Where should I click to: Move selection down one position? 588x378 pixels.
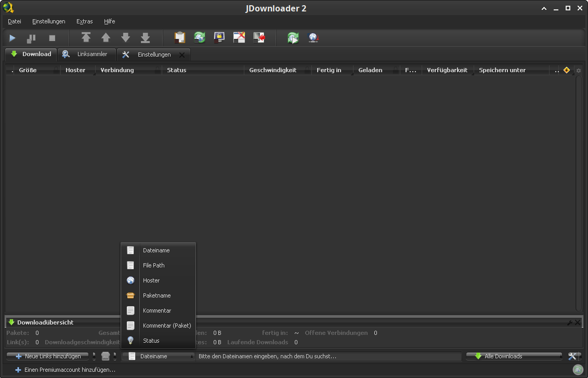(x=126, y=37)
